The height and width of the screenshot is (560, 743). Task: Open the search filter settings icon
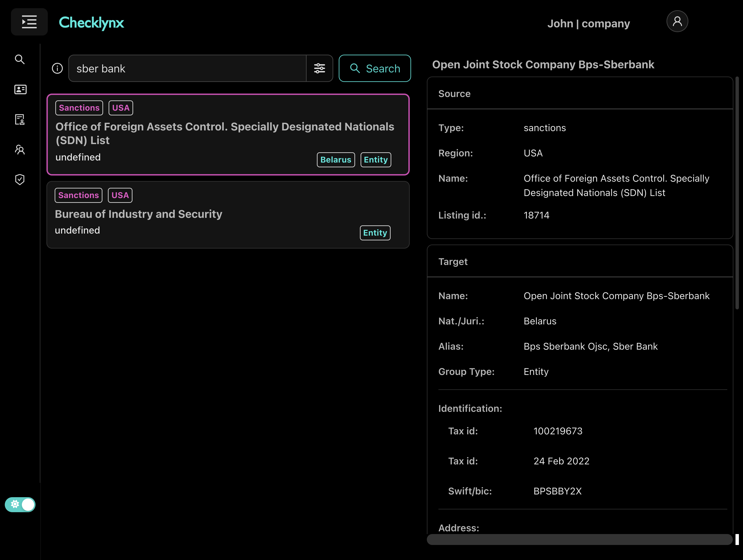click(x=319, y=68)
